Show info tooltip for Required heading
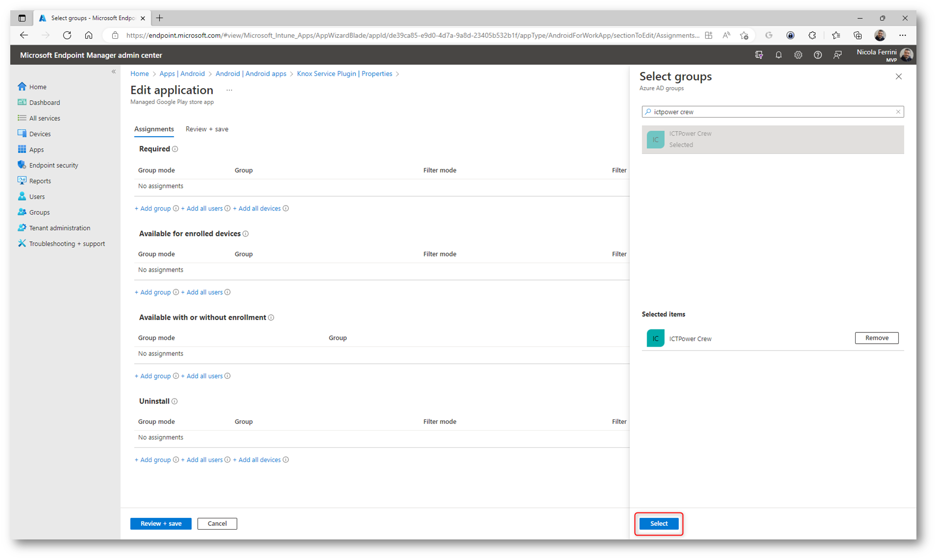Image resolution: width=937 pixels, height=560 pixels. [175, 149]
